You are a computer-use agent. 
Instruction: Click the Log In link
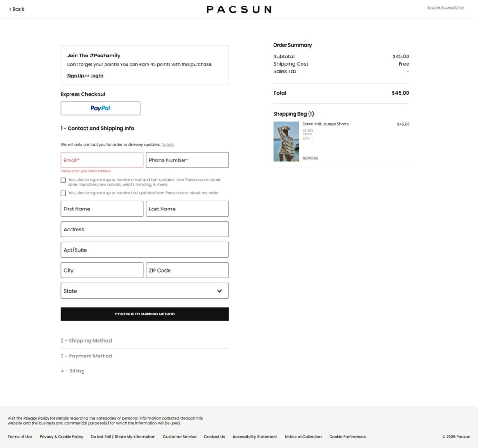97,76
